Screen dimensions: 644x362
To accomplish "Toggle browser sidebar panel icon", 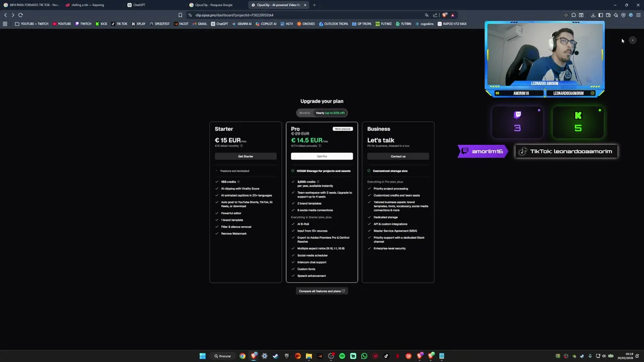I will pyautogui.click(x=601, y=15).
